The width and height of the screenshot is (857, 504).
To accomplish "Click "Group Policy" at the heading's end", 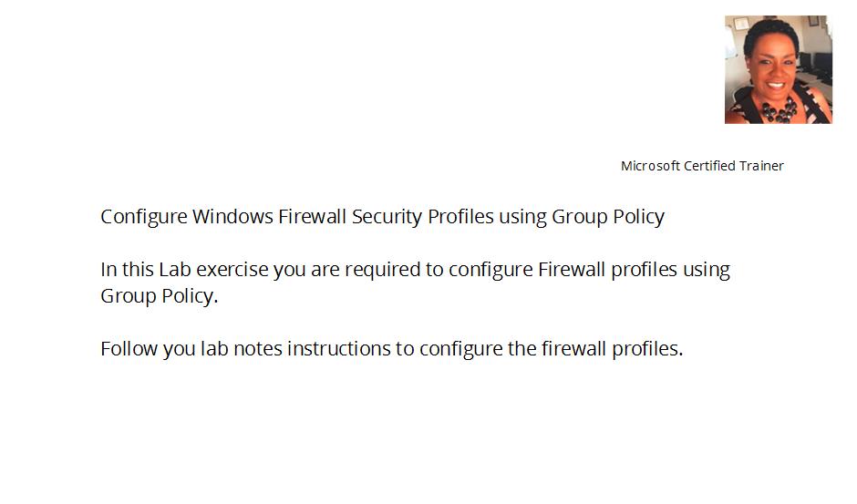I will [x=608, y=217].
